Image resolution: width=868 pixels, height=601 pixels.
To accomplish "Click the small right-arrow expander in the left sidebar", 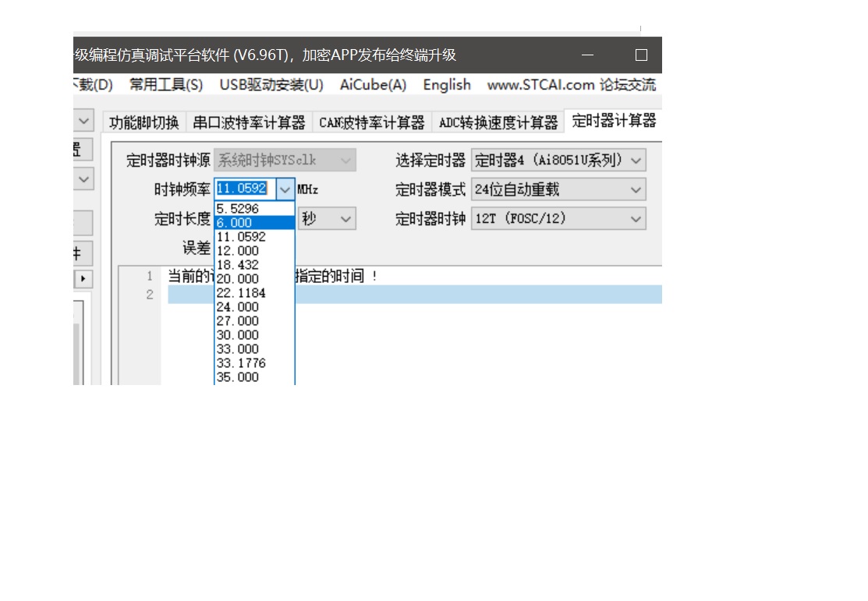I will [x=83, y=279].
